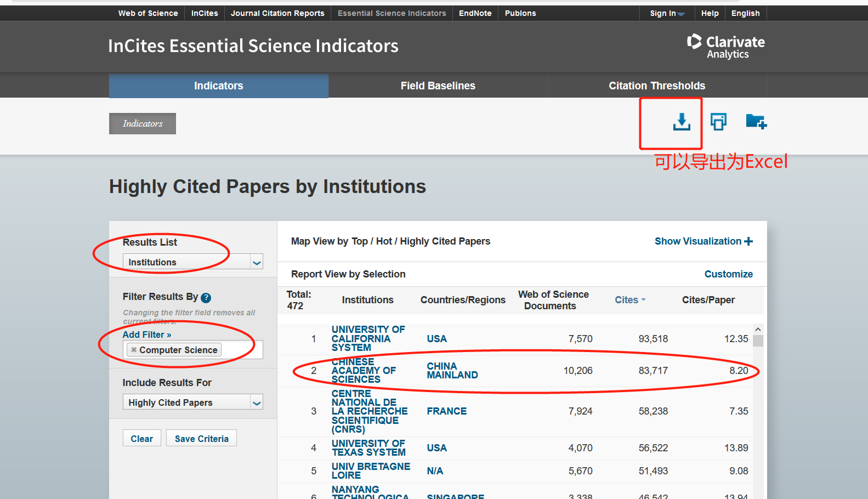Click Highly Cited Papers map view option
The image size is (868, 499).
tap(445, 241)
